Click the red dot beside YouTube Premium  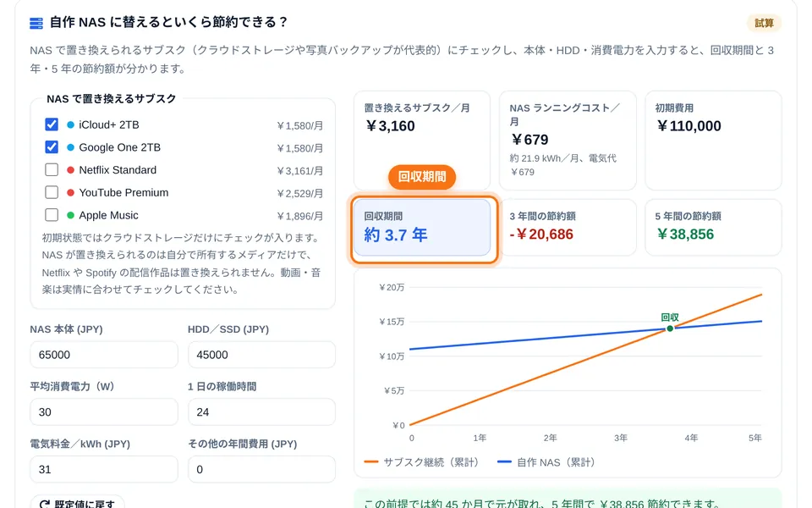click(70, 193)
